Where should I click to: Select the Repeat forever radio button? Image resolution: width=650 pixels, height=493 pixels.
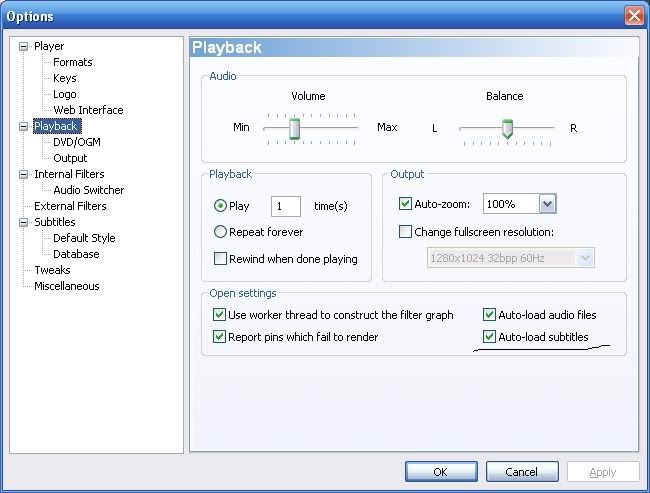[220, 231]
